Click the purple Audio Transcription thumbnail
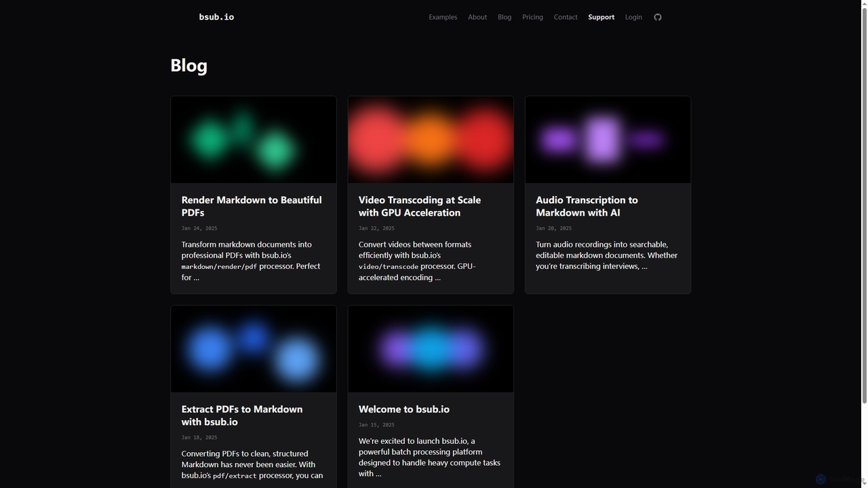 click(608, 140)
